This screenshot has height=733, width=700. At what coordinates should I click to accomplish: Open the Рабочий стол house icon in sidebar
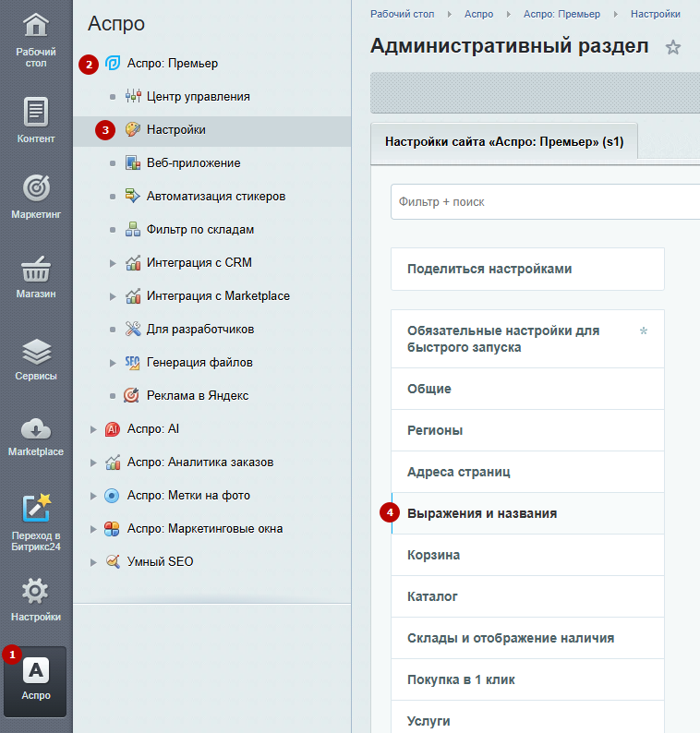coord(36,25)
